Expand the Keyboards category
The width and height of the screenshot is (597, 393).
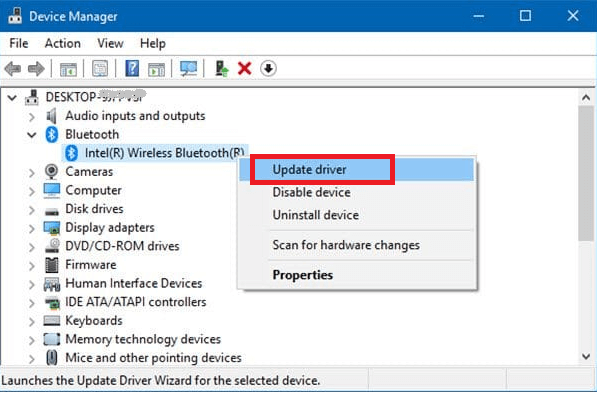32,322
